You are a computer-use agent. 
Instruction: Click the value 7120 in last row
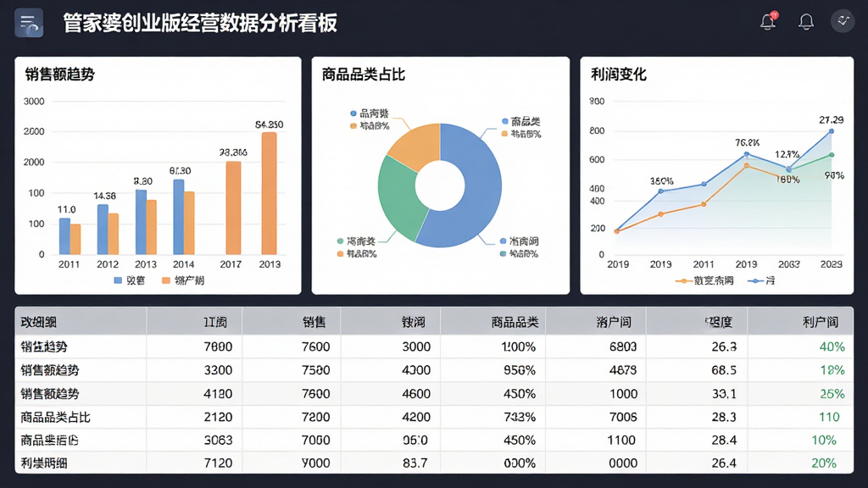click(218, 463)
